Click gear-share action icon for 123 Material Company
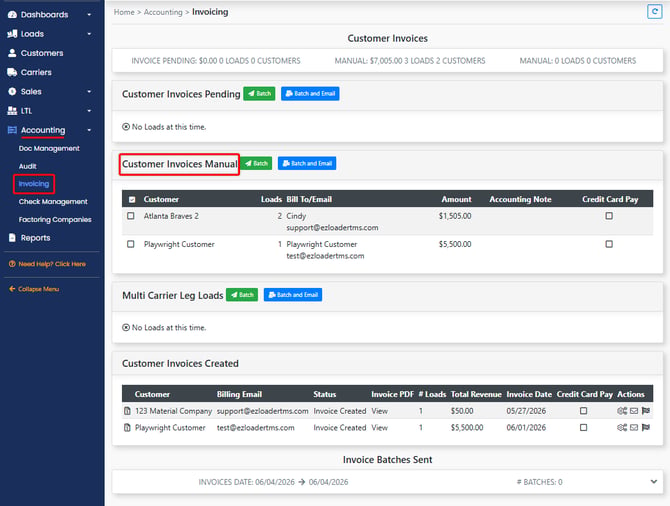The image size is (670, 506). click(622, 411)
